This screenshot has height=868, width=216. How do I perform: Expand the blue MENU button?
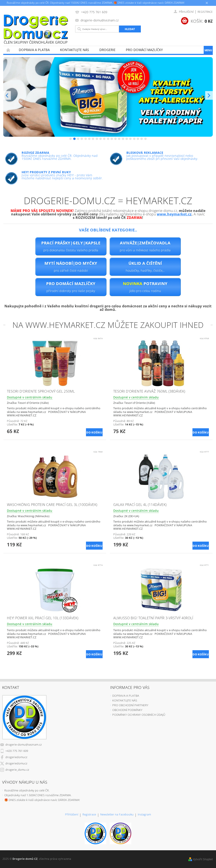(x=208, y=50)
